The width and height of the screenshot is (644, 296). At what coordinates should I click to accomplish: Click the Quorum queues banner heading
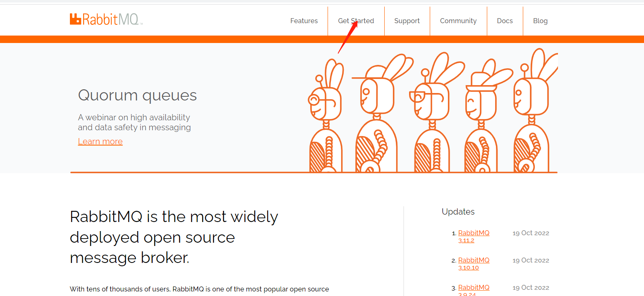pyautogui.click(x=137, y=95)
